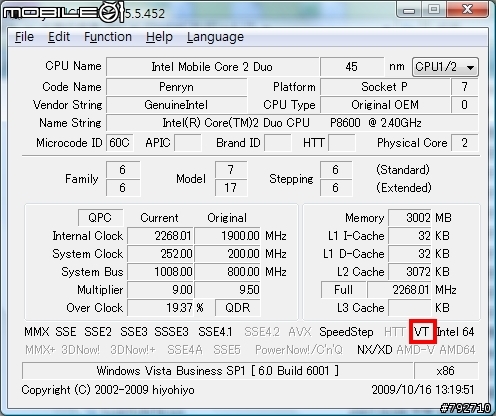Click the Physical Core value 2

pyautogui.click(x=465, y=143)
